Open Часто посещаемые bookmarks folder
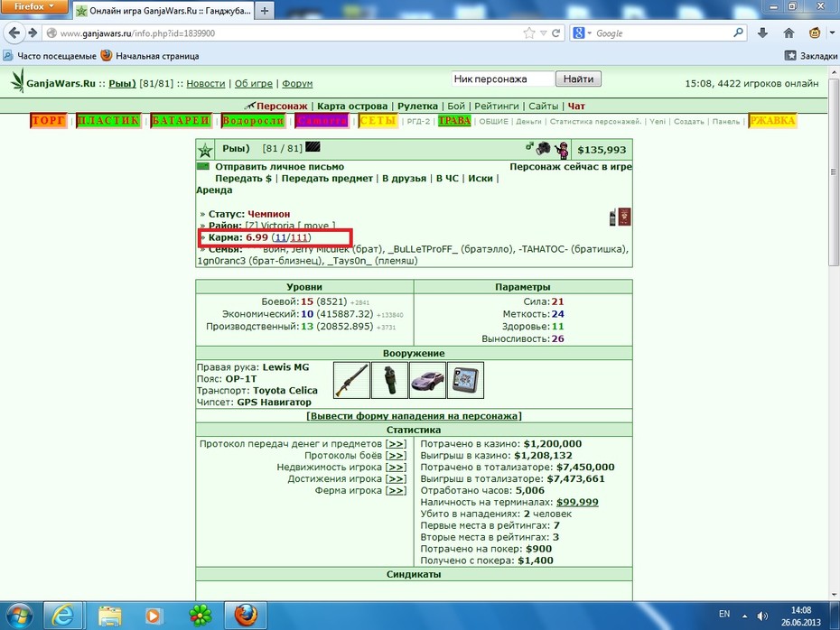Image resolution: width=840 pixels, height=630 pixels. [x=50, y=56]
